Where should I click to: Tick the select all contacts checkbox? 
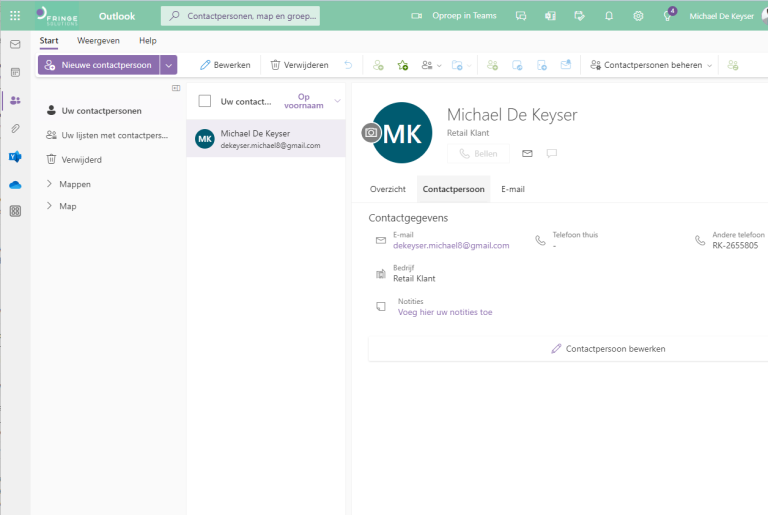point(205,101)
